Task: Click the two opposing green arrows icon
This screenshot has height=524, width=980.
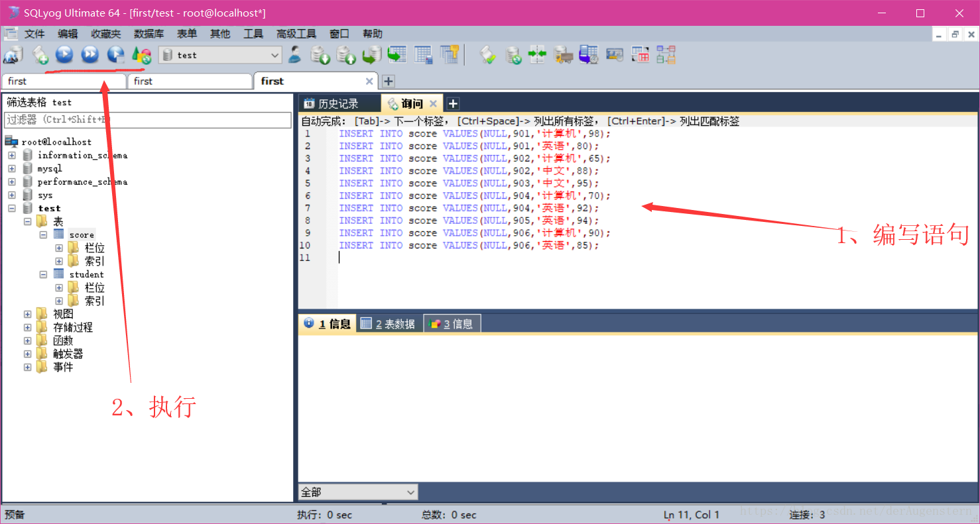Action: click(537, 55)
